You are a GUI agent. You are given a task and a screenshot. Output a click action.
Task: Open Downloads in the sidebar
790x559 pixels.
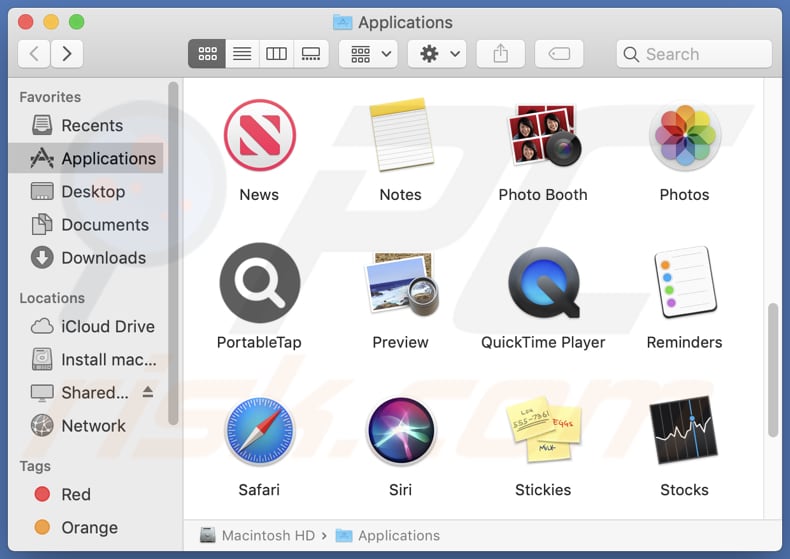click(86, 258)
